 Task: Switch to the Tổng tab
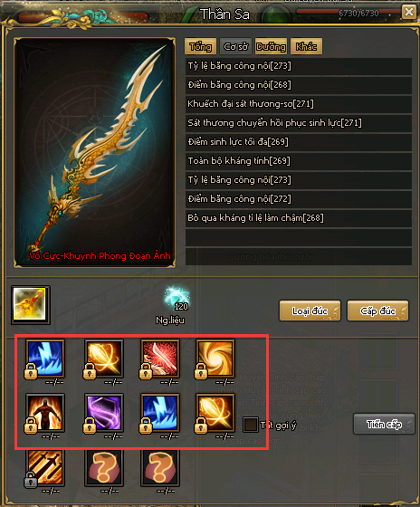tap(200, 46)
